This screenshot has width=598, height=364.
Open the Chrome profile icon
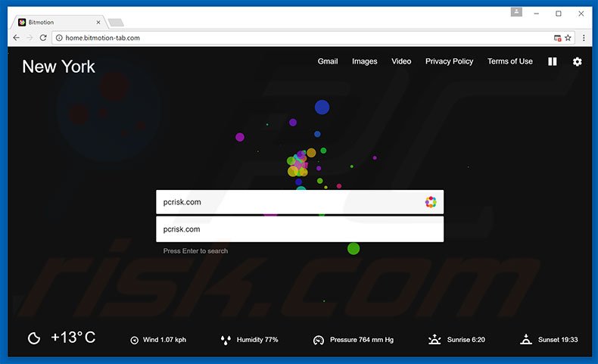516,12
